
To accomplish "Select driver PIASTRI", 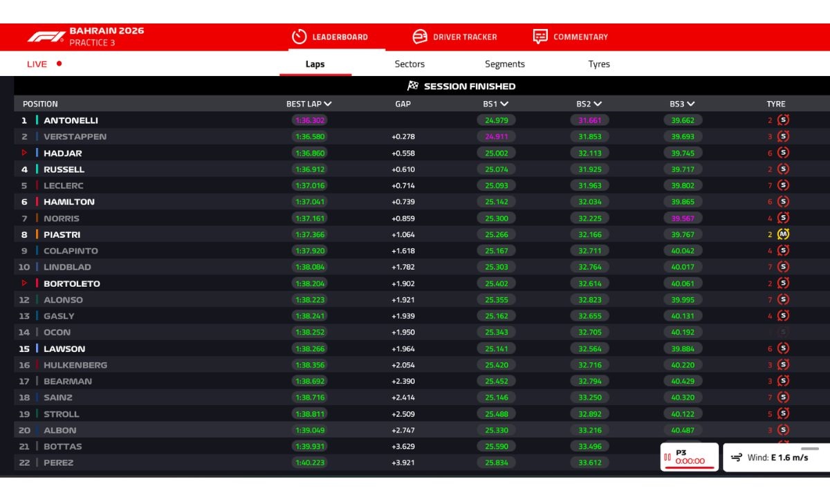I will (62, 235).
